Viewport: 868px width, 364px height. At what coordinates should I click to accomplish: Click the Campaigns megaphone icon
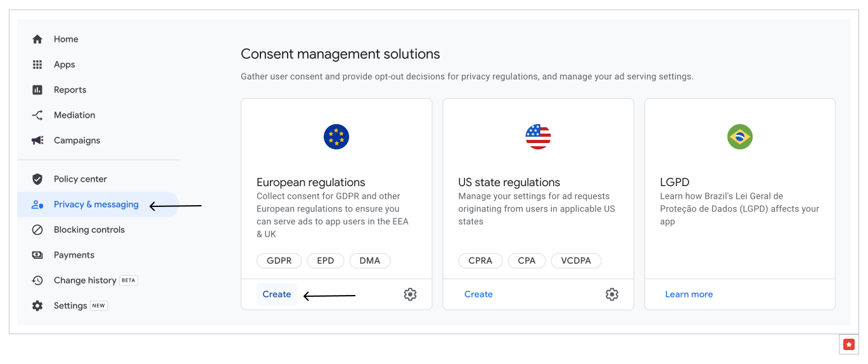[x=37, y=141]
